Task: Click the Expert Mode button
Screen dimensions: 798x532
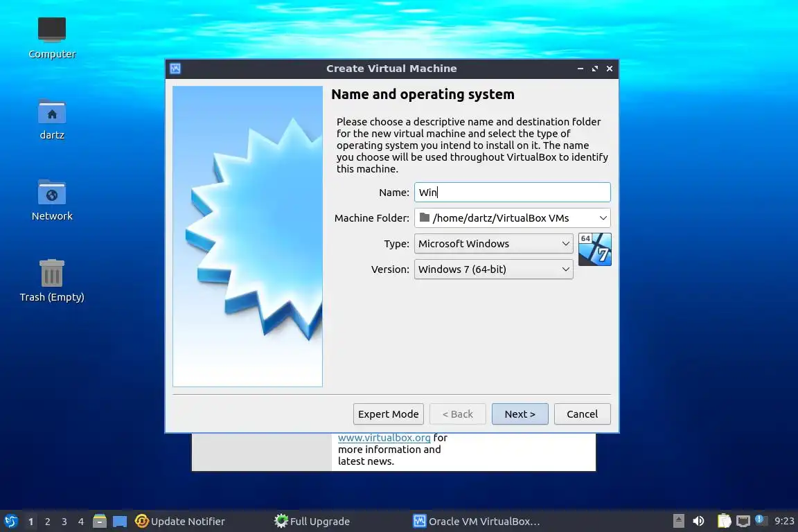Action: (x=389, y=414)
